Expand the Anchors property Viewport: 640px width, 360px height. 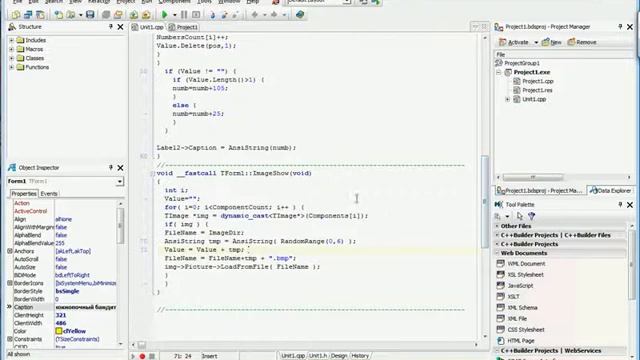10,251
